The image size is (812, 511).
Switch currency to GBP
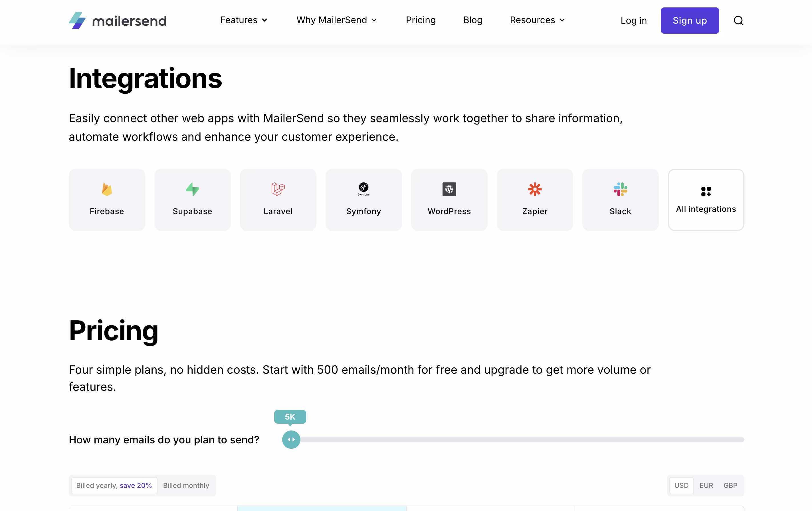pyautogui.click(x=730, y=485)
